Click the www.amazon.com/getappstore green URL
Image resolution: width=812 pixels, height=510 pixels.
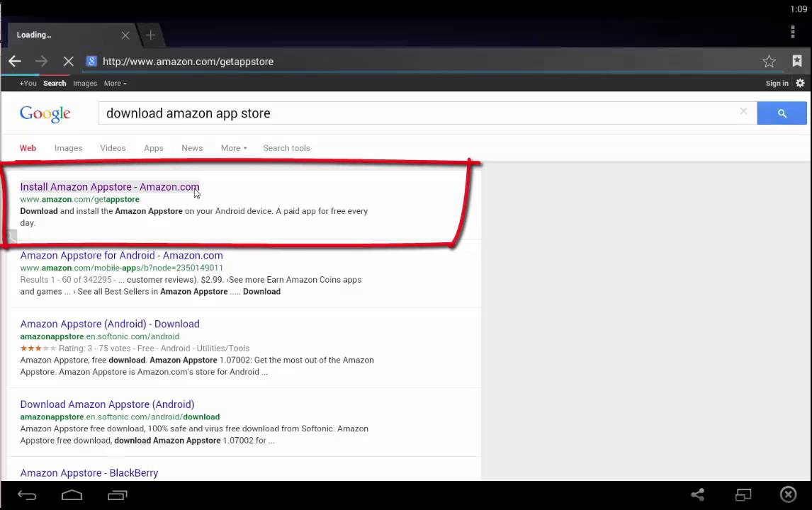(80, 199)
